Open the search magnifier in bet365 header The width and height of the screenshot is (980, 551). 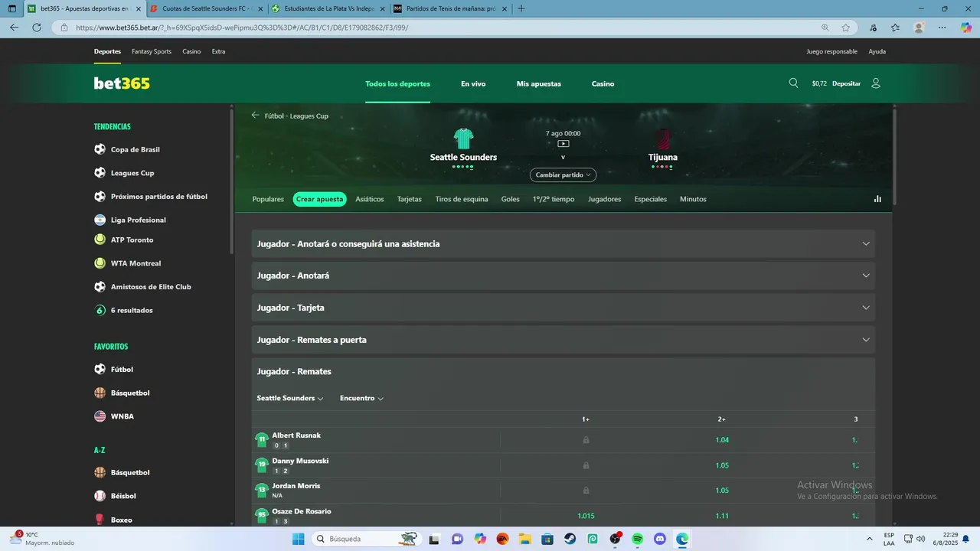pyautogui.click(x=793, y=83)
